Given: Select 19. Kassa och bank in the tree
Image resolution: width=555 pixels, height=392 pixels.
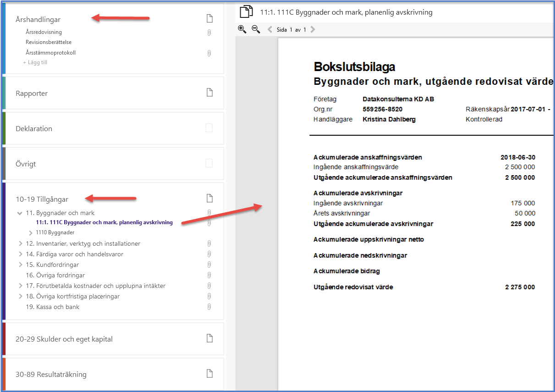Looking at the screenshot, I should point(52,307).
